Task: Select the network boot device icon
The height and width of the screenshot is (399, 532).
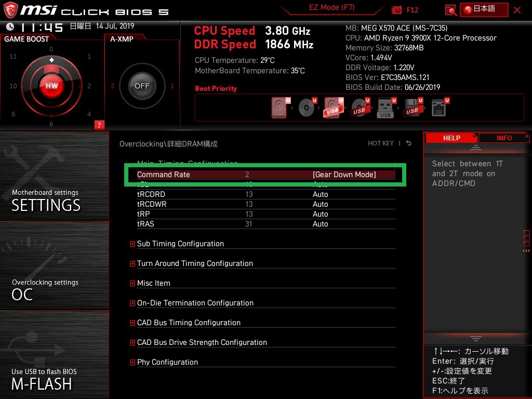Action: point(440,108)
